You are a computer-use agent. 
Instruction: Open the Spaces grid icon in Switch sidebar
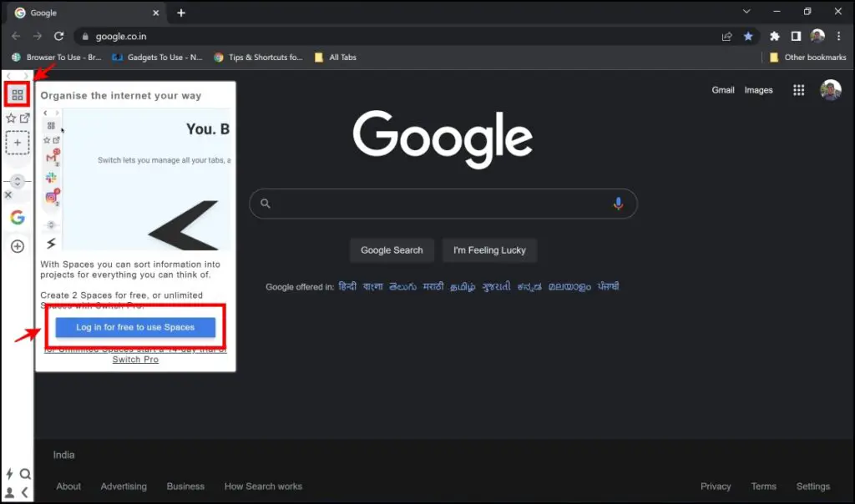[17, 93]
